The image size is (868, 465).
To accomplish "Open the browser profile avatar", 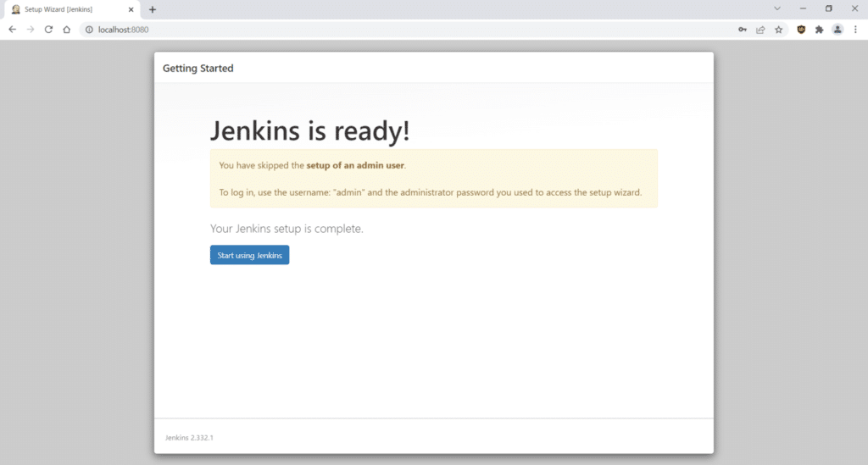I will [x=837, y=30].
